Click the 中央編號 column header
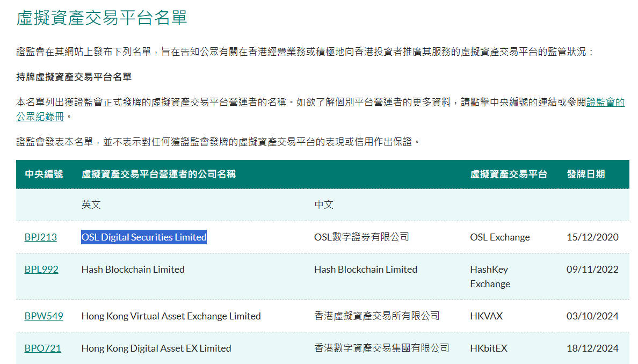 tap(44, 174)
